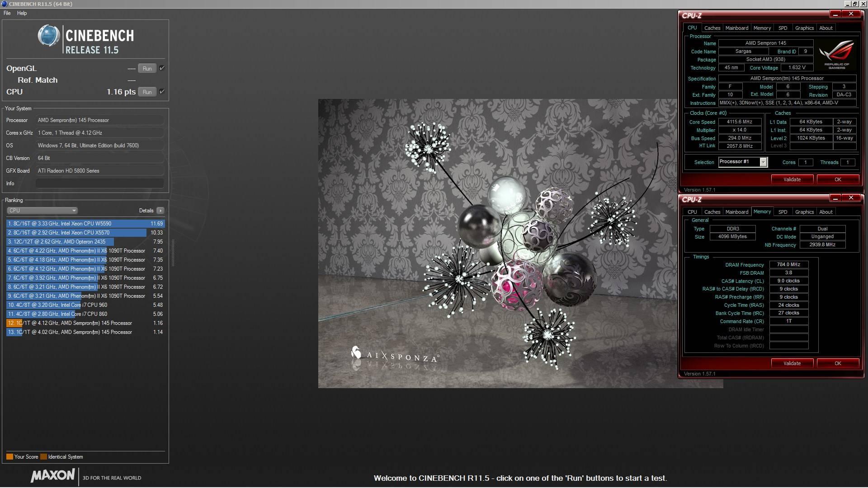The height and width of the screenshot is (488, 868).
Task: Click the Cinebench logo sphere icon
Action: point(48,36)
